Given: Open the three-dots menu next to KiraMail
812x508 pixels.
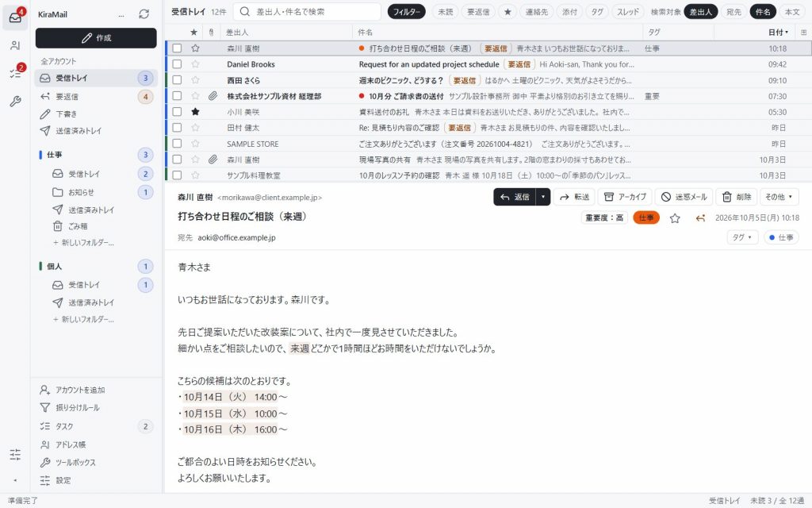Looking at the screenshot, I should (x=121, y=14).
